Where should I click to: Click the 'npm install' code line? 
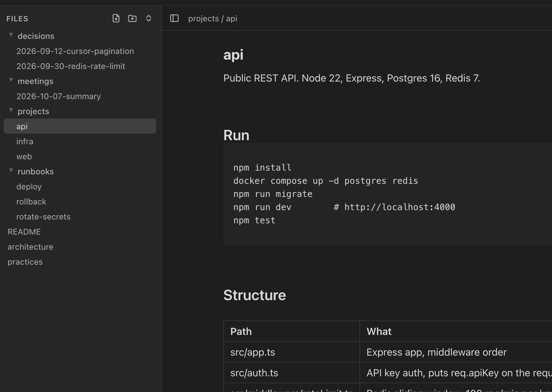(263, 167)
